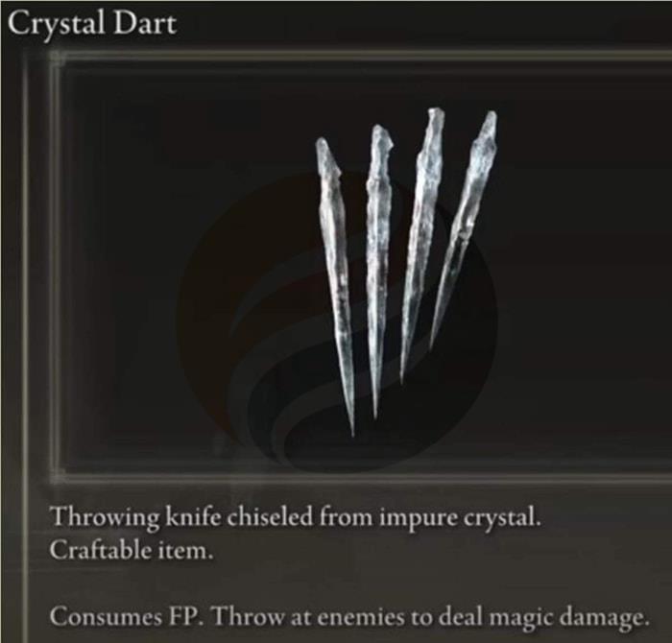
Task: Click the word "Dart" in the title
Action: [144, 23]
